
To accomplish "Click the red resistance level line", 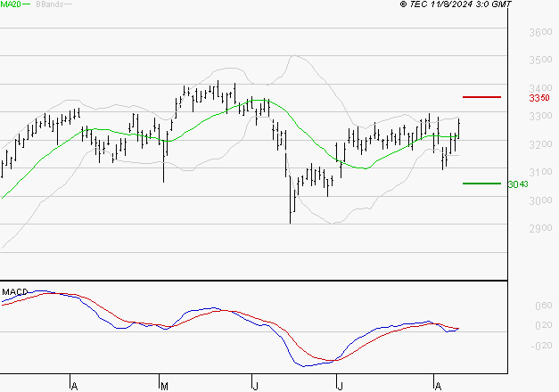I will 481,97.
